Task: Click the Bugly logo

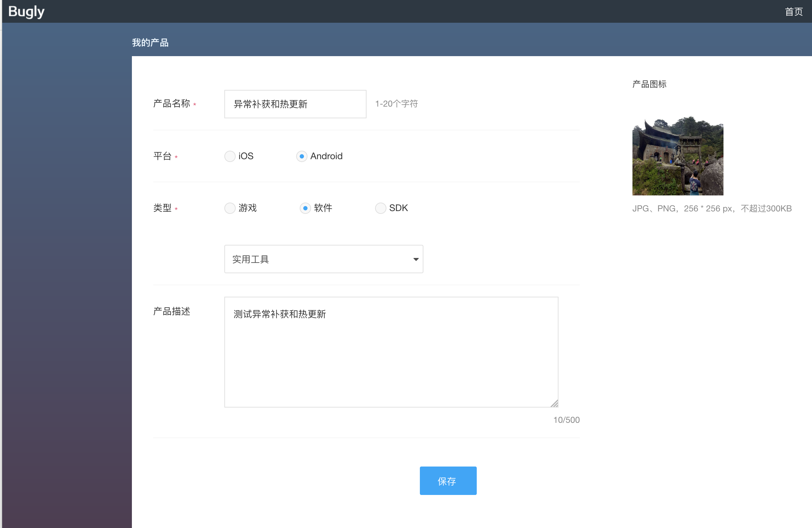Action: [x=26, y=11]
